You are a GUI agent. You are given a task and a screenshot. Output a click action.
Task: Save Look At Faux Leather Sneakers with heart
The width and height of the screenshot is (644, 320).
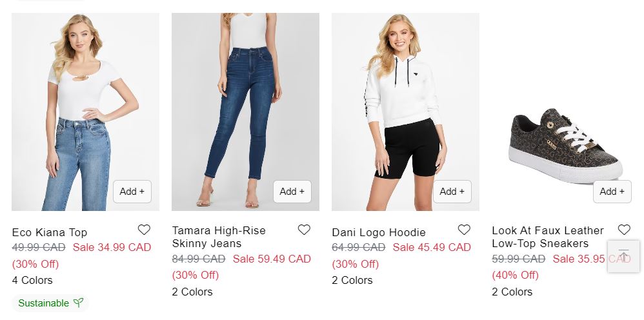[x=624, y=230]
